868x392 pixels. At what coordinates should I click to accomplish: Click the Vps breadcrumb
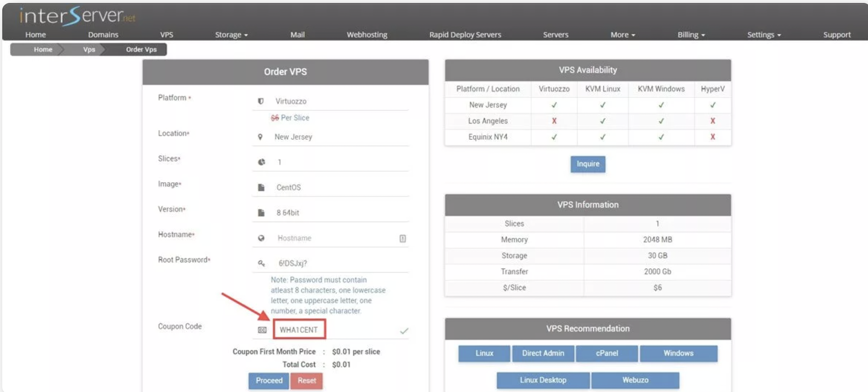pyautogui.click(x=89, y=49)
